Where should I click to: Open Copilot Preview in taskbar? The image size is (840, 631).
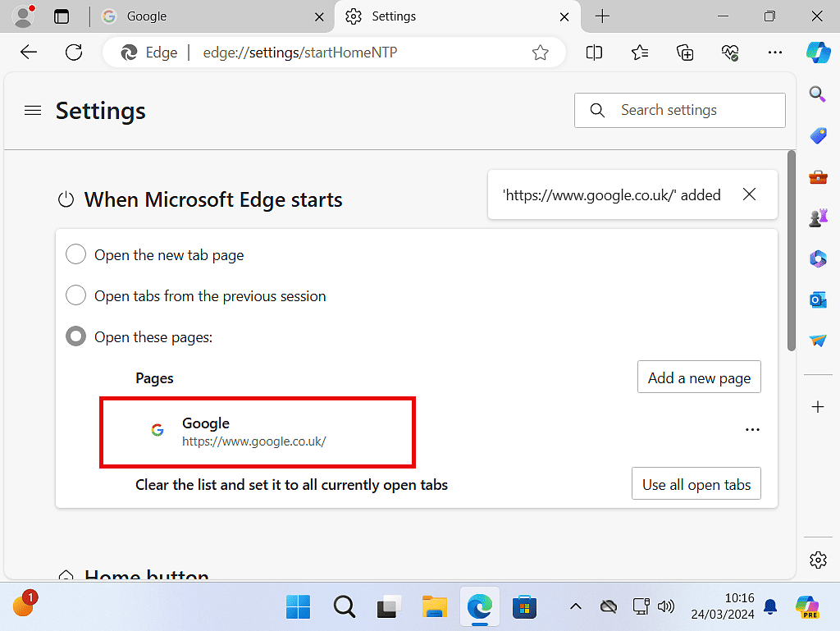[x=807, y=607]
